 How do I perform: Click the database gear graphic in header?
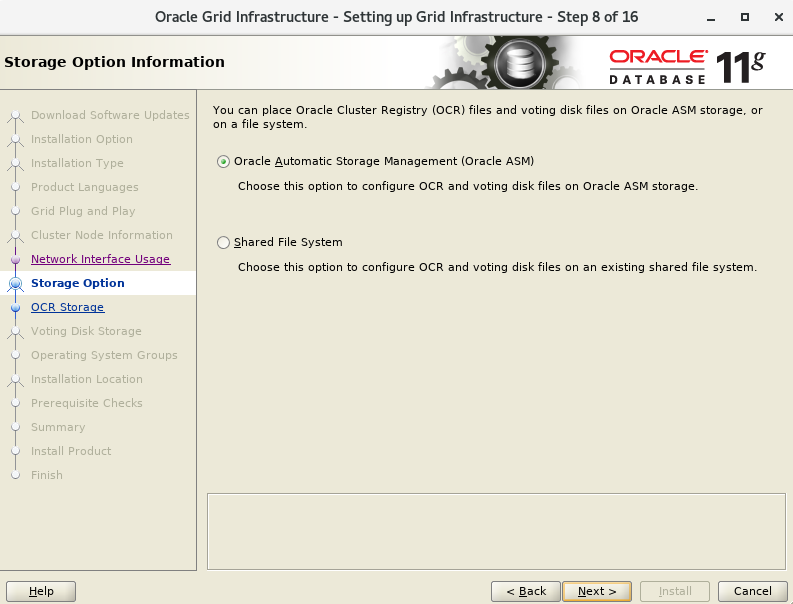click(518, 62)
